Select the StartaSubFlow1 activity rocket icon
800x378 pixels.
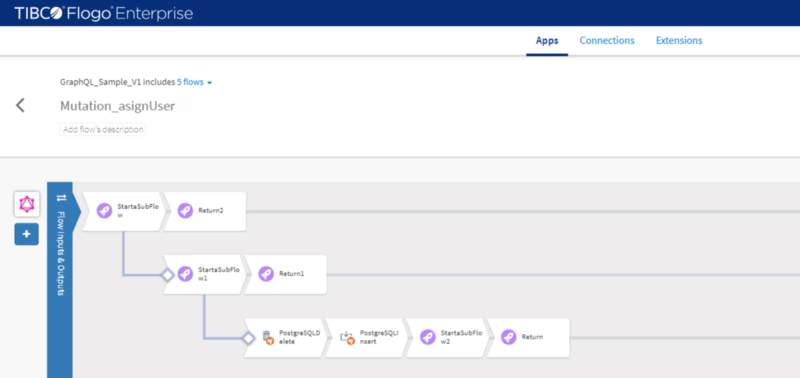point(185,274)
